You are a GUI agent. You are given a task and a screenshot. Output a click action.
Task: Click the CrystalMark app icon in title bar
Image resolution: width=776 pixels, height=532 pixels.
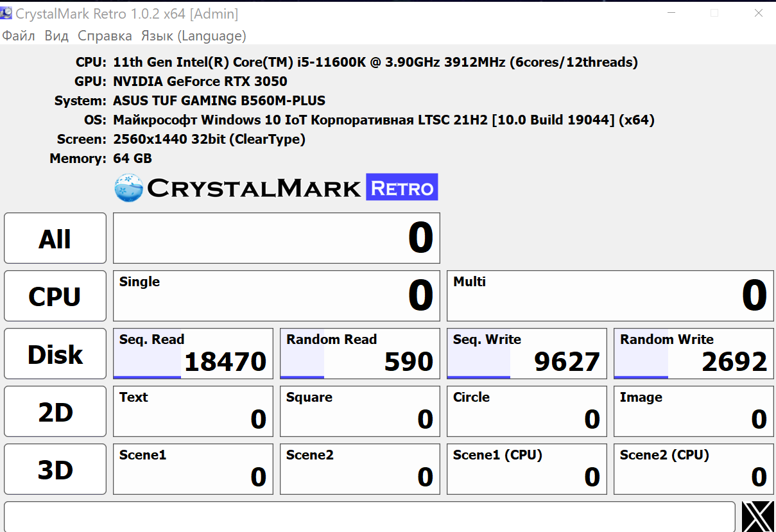pyautogui.click(x=6, y=13)
